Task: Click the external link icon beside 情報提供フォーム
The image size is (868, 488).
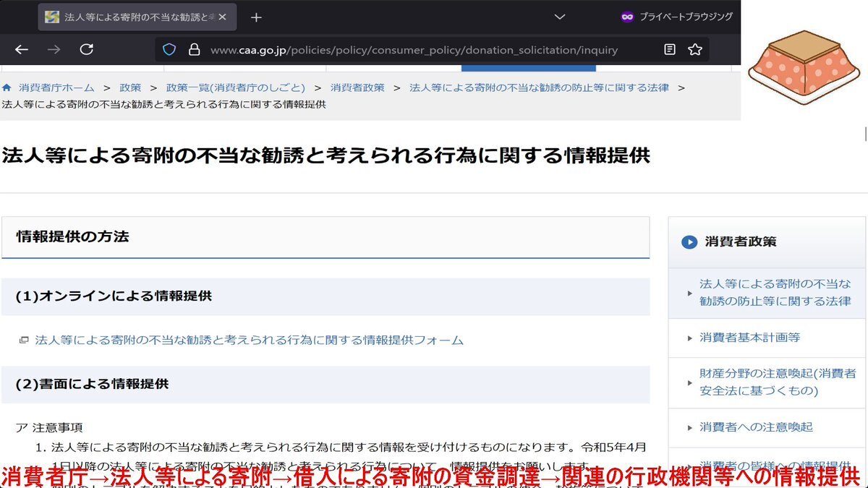Action: [24, 340]
